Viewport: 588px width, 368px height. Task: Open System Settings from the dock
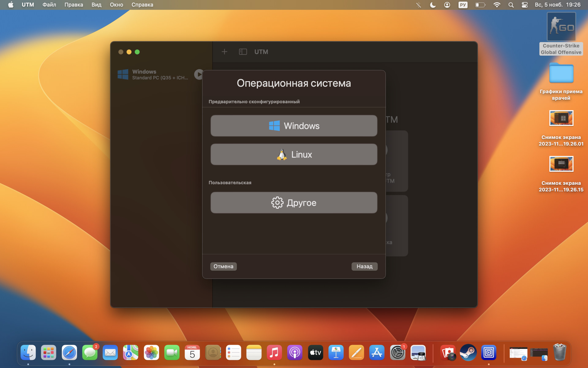(397, 353)
